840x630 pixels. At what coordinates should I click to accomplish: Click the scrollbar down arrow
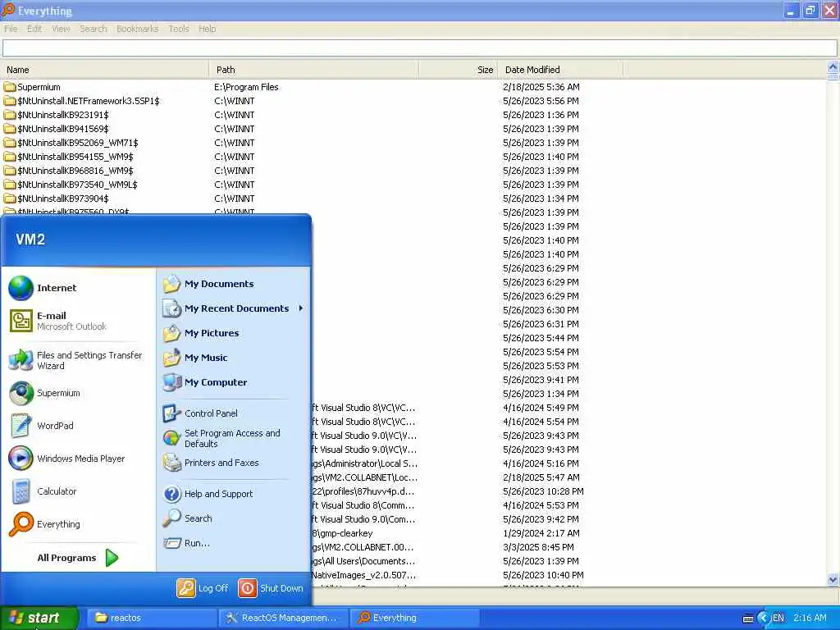(x=833, y=580)
